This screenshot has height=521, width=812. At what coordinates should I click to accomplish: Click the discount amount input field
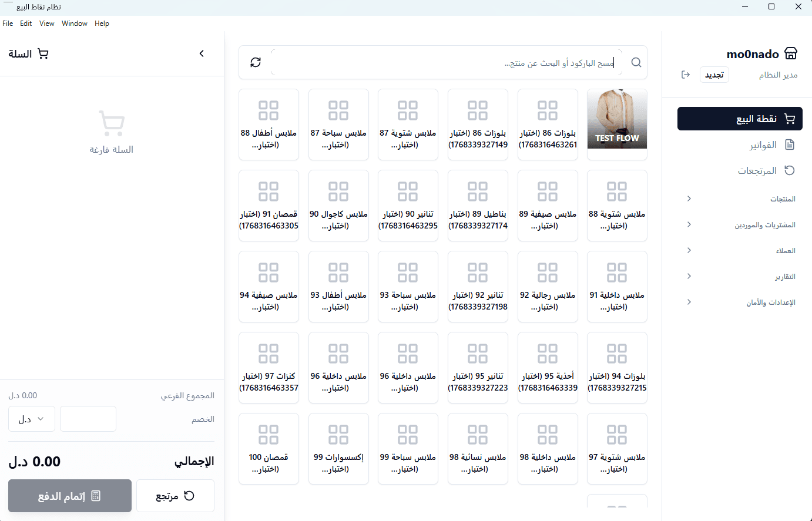pos(88,419)
